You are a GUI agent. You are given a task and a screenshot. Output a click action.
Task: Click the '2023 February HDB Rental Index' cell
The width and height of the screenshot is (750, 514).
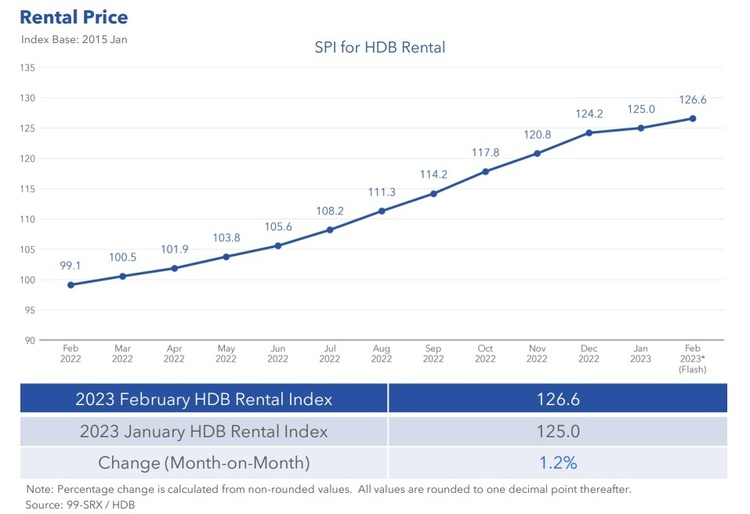204,398
